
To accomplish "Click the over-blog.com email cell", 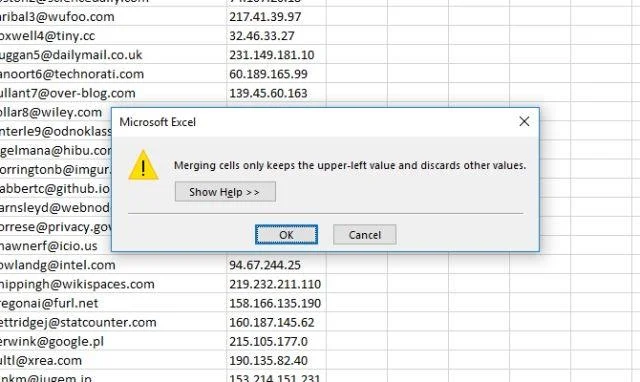I will [x=113, y=93].
